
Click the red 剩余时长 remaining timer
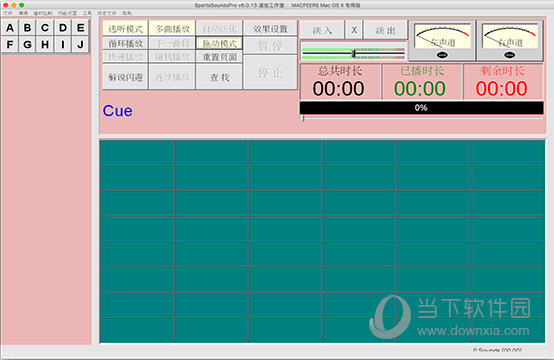click(x=503, y=82)
